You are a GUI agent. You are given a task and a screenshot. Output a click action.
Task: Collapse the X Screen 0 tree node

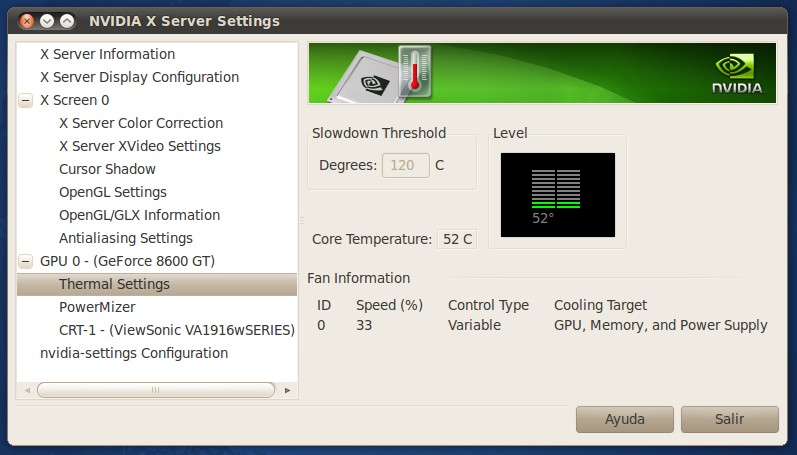pos(25,101)
